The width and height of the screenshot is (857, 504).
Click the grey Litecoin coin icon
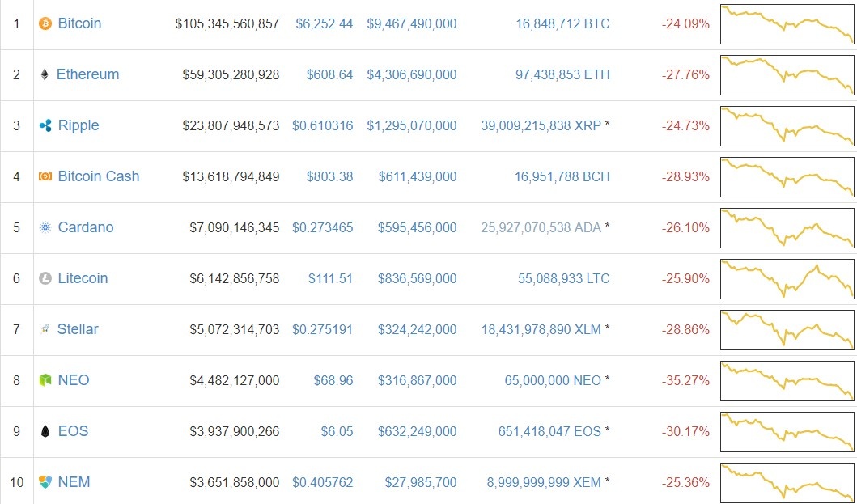(45, 278)
